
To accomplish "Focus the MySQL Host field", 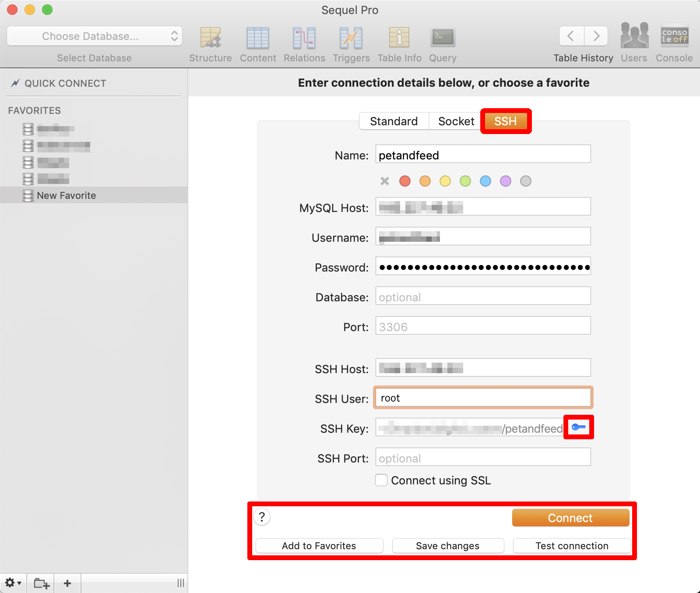I will click(x=483, y=207).
